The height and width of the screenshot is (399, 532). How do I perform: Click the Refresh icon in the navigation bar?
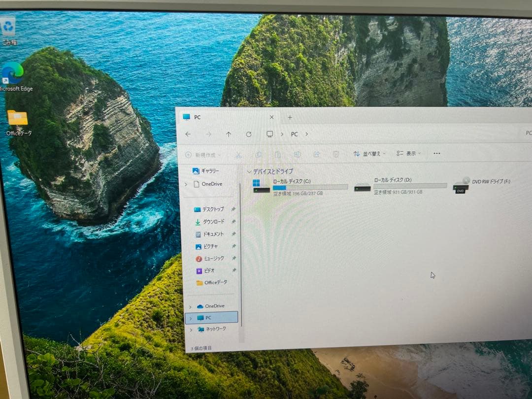(x=249, y=134)
